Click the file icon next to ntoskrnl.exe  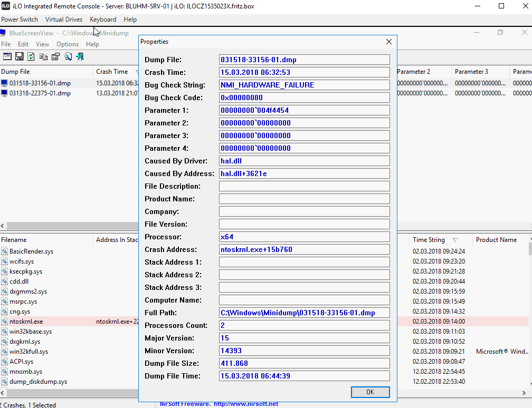pos(4,321)
